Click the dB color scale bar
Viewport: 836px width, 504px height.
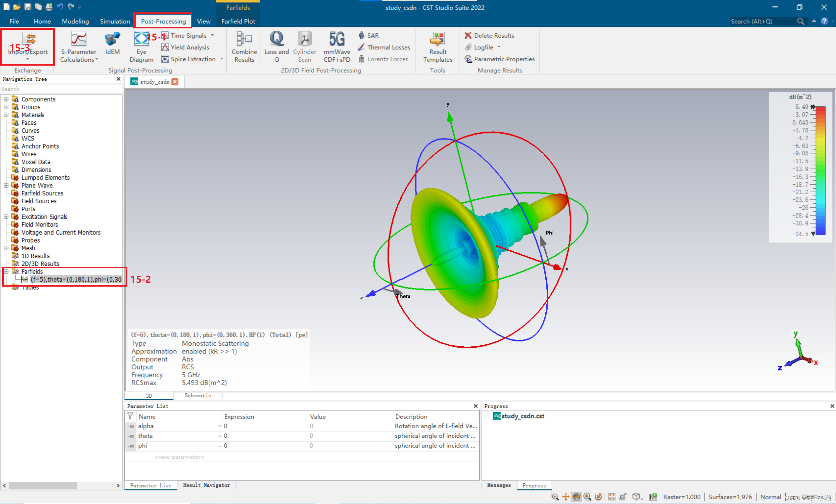coord(820,170)
